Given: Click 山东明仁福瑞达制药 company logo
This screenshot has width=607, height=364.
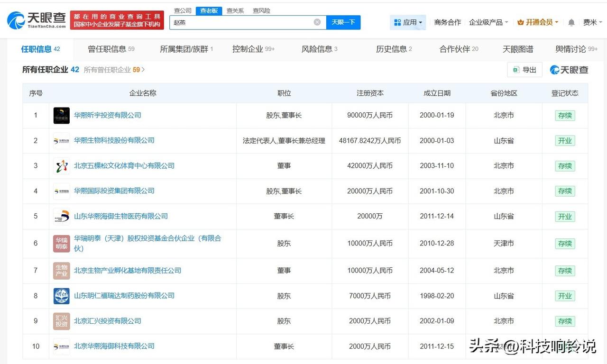Looking at the screenshot, I should pyautogui.click(x=62, y=296).
